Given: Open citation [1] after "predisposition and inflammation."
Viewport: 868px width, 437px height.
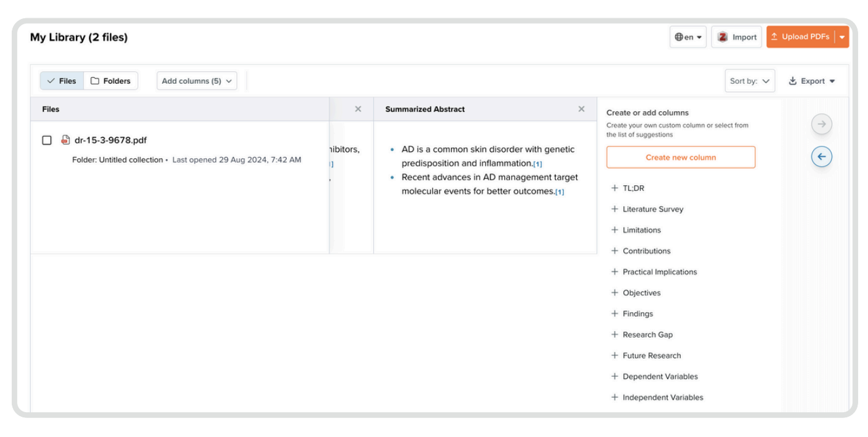Looking at the screenshot, I should point(537,164).
